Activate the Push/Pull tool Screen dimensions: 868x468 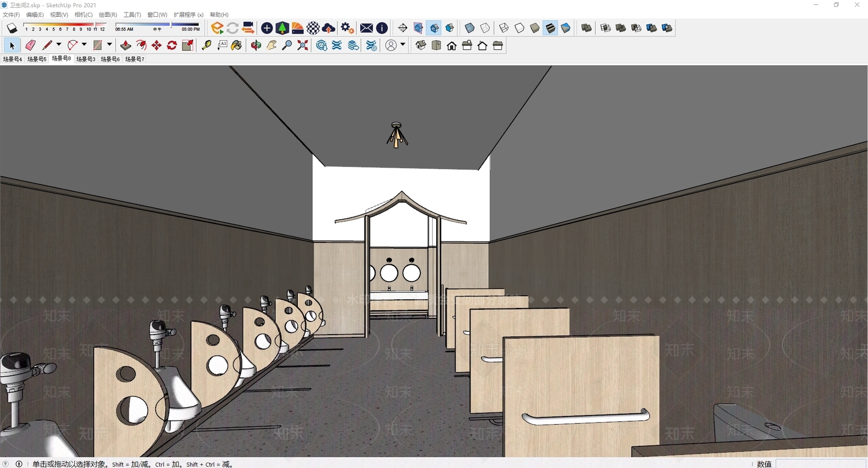(125, 46)
